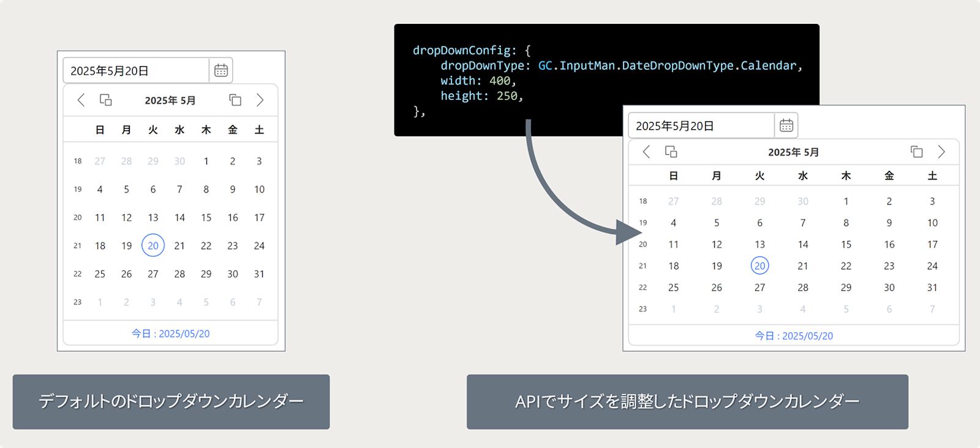The height and width of the screenshot is (448, 980).
Task: Jump to previous year in resized wide calendar
Action: 671,151
